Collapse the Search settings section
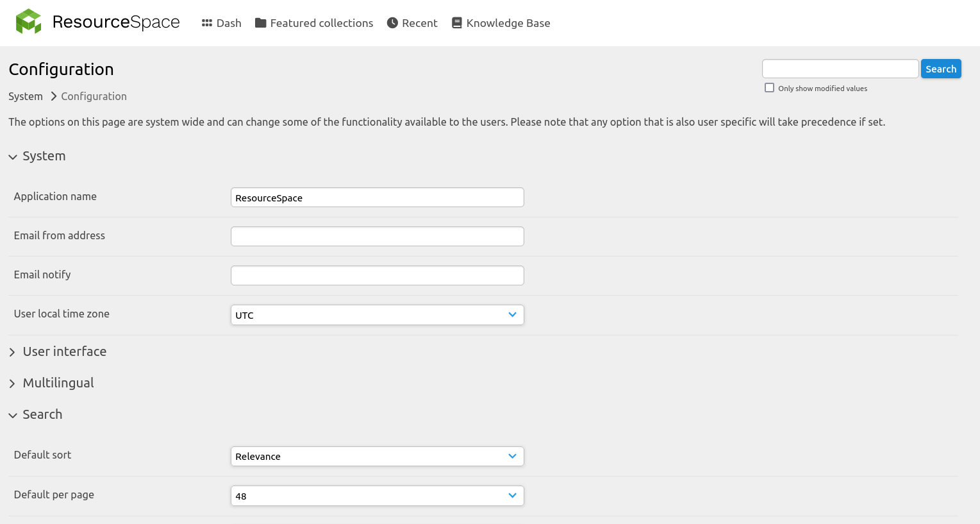This screenshot has width=980, height=524. (x=36, y=414)
